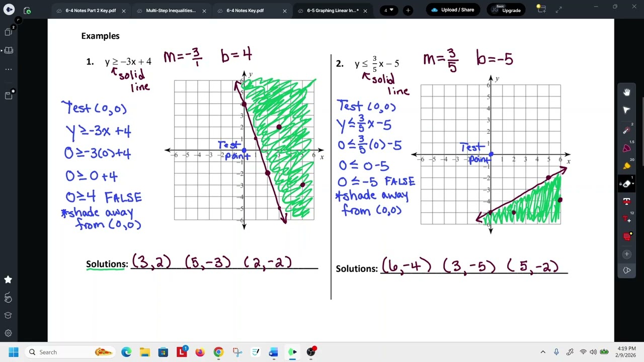Select the eraser tool
Screen dimensions: 644x362
626,184
